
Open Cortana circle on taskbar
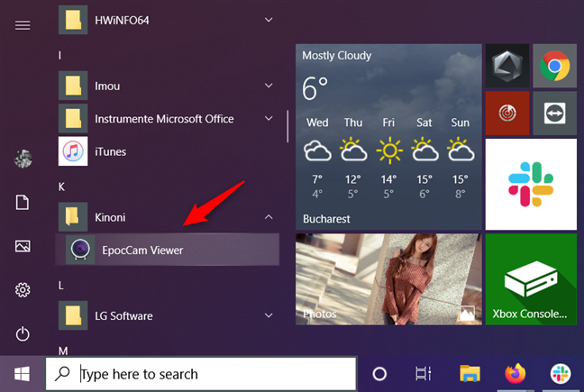point(379,374)
